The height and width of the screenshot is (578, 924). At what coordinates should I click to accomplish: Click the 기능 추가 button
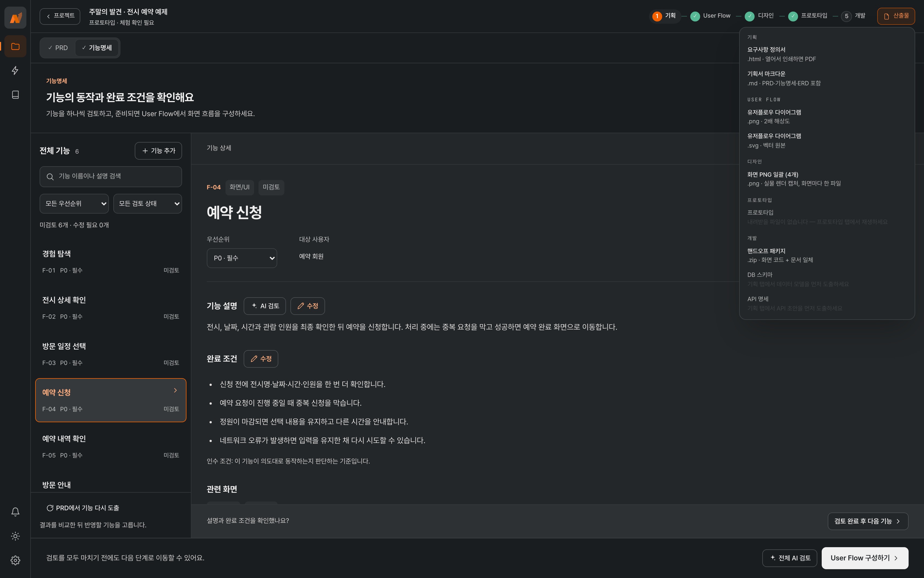[158, 151]
